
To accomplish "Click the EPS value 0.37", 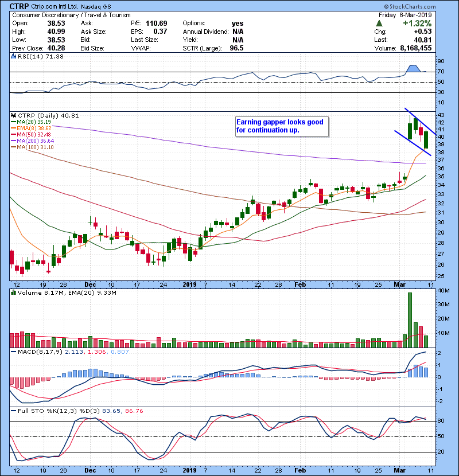I will point(160,32).
